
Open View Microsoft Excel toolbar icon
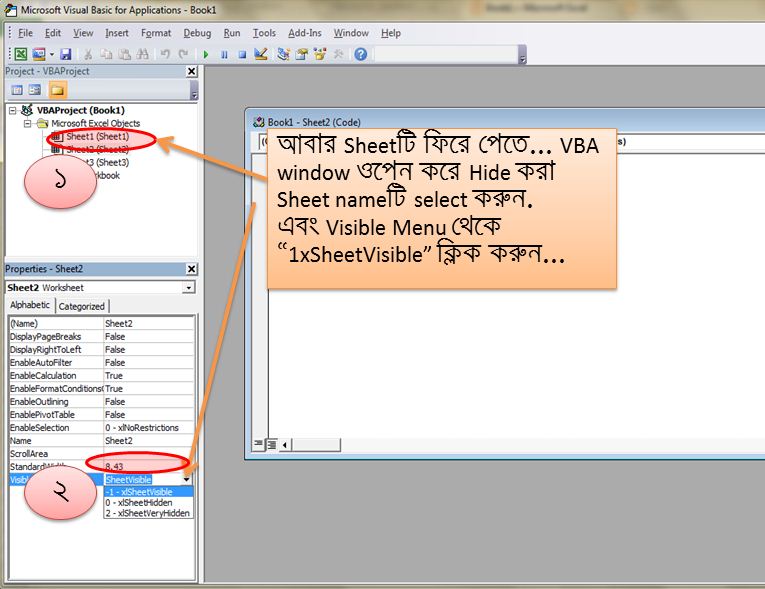[x=20, y=54]
